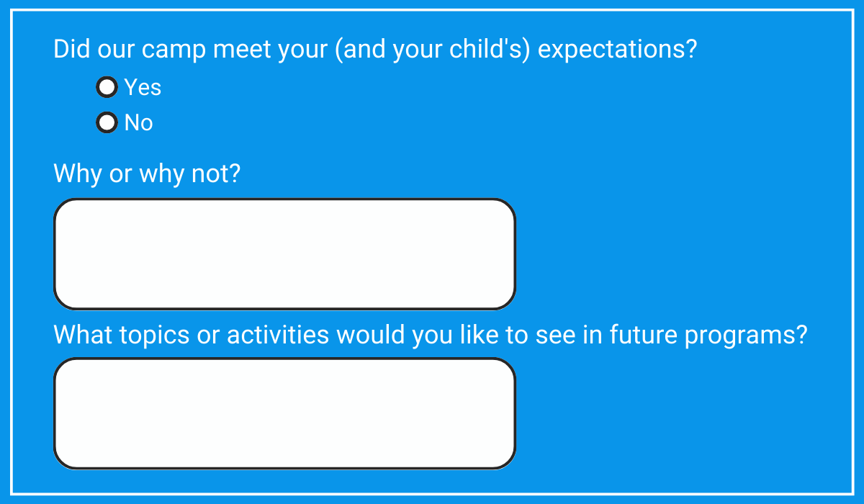Click the camp expectations question text
The width and height of the screenshot is (864, 504).
pos(374,50)
